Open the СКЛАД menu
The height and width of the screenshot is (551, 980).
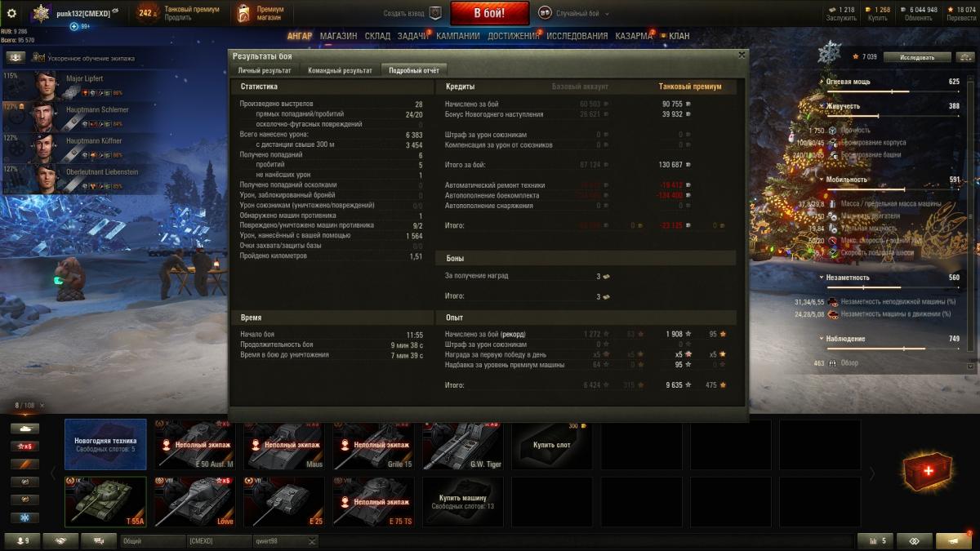point(377,36)
